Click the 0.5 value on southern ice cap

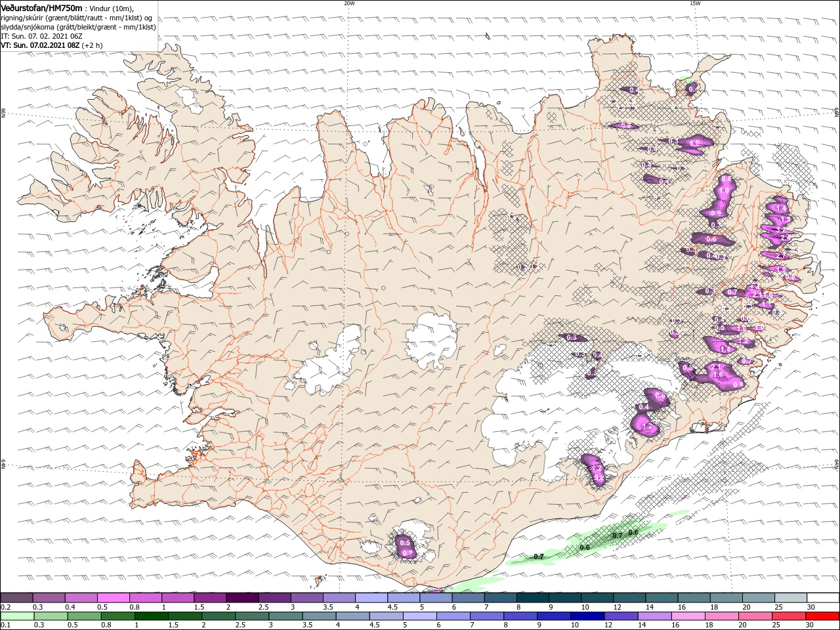point(405,543)
